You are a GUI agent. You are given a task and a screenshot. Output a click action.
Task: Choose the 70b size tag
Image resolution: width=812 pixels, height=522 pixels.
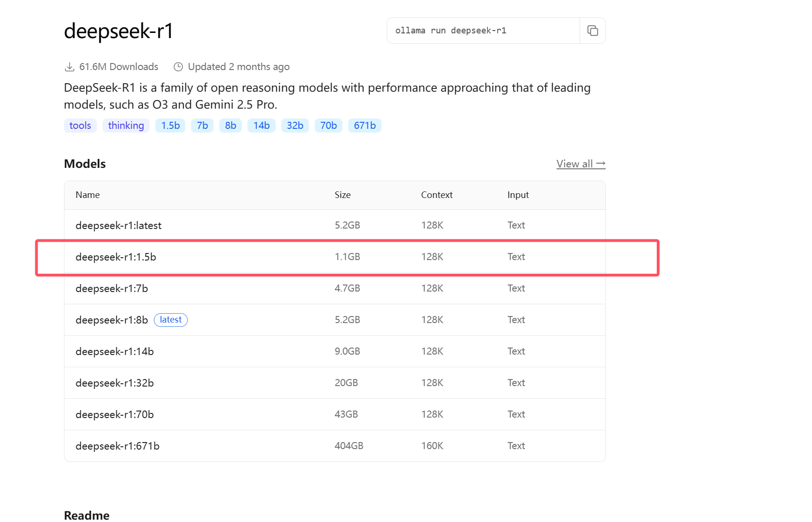[x=328, y=126]
